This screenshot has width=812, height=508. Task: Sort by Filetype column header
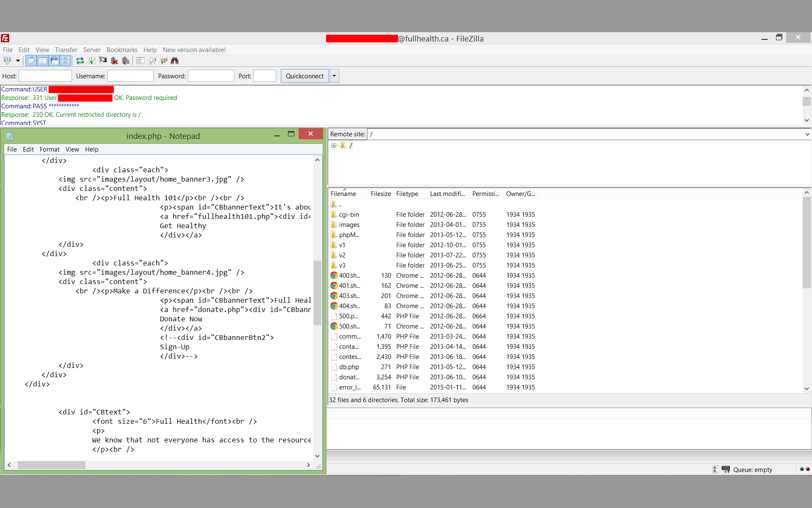(x=410, y=193)
